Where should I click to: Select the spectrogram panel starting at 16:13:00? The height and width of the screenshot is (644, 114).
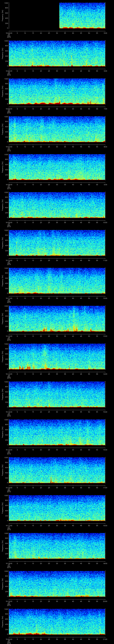[x=57, y=357]
